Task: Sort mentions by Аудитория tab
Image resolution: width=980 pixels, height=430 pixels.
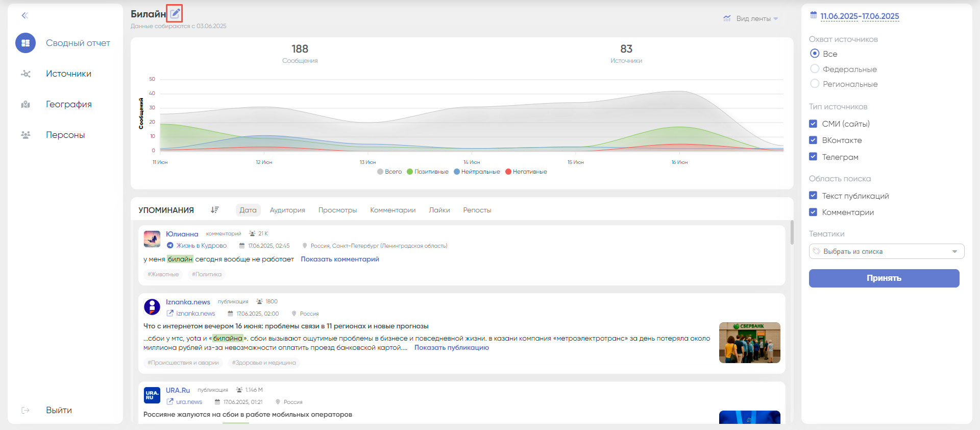Action: [x=287, y=210]
